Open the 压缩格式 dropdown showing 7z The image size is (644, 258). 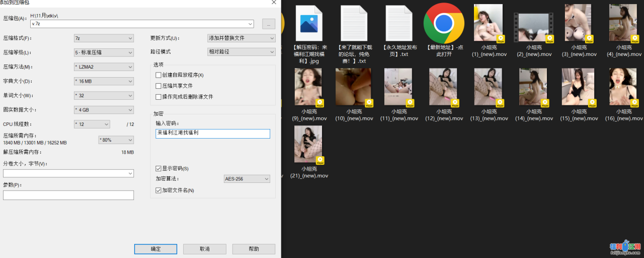[x=104, y=38]
